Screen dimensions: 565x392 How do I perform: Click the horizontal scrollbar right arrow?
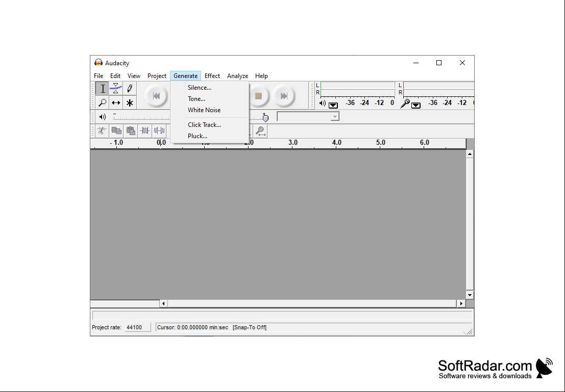461,303
